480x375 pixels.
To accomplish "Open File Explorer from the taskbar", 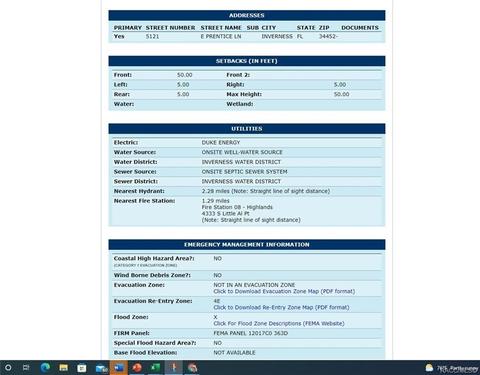I will 63,368.
